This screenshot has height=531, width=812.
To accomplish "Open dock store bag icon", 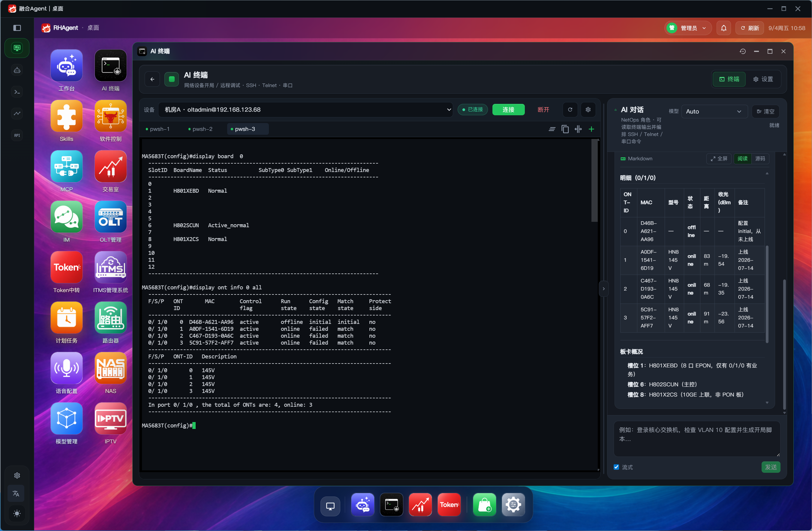I will point(485,505).
